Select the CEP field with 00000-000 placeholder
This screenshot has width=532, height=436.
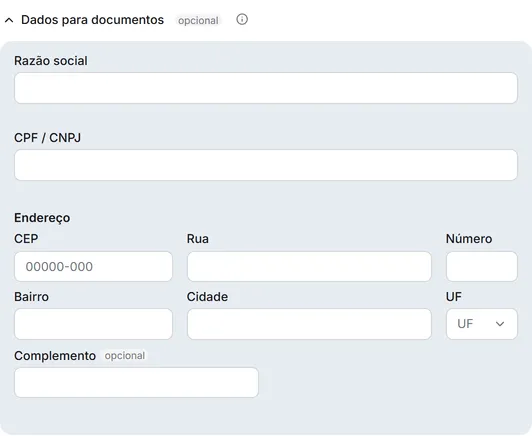click(93, 266)
